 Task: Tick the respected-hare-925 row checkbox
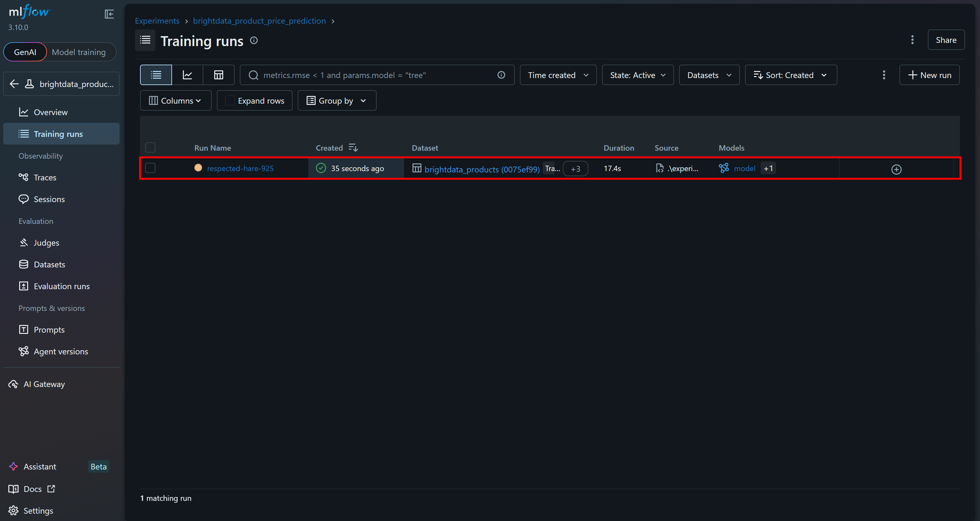click(150, 168)
